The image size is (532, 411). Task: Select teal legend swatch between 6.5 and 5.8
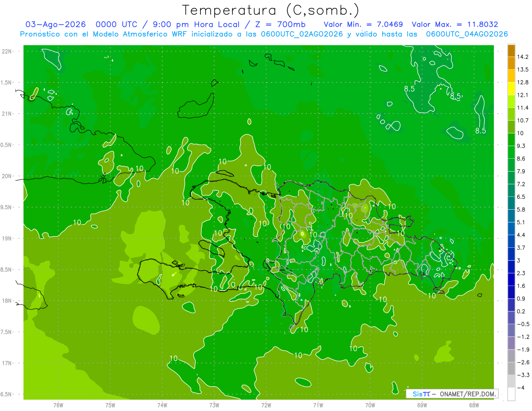coord(511,203)
